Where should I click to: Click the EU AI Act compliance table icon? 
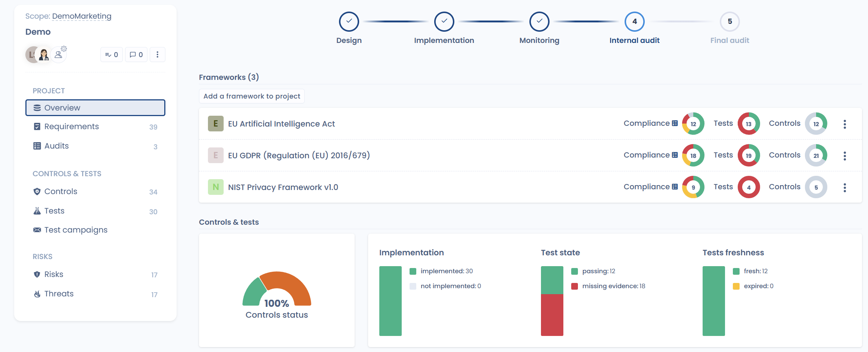[675, 124]
